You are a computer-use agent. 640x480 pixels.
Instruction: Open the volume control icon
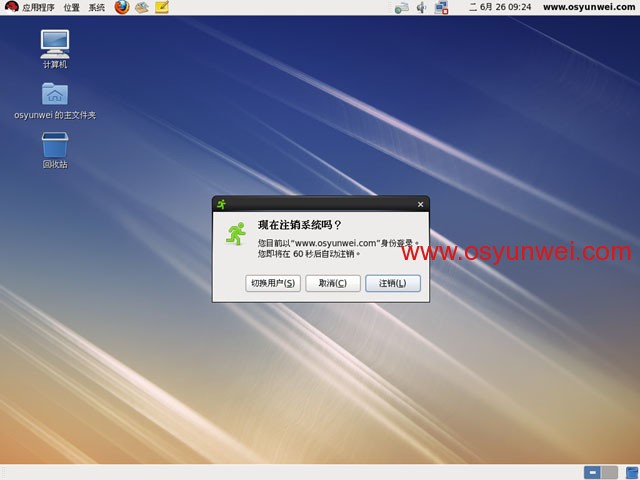coord(422,7)
